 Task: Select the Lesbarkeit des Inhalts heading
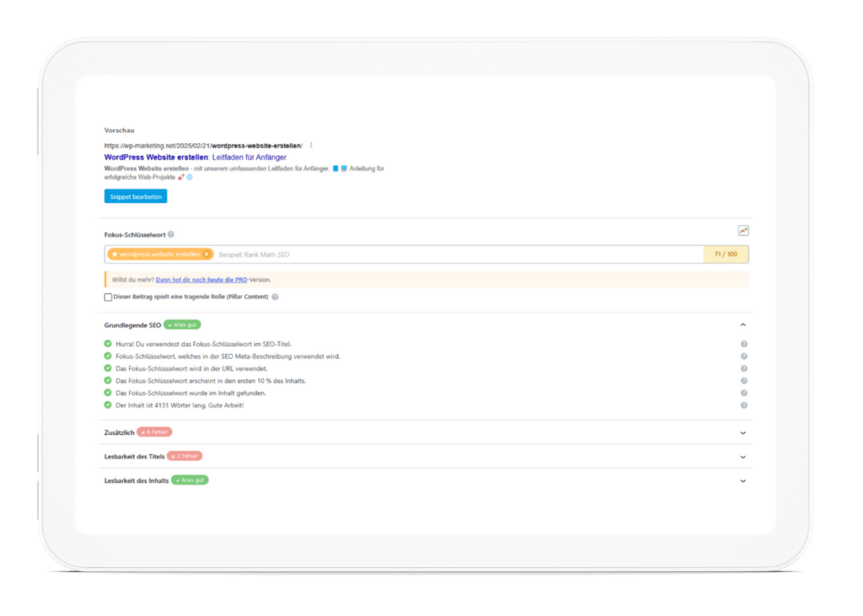pos(137,480)
